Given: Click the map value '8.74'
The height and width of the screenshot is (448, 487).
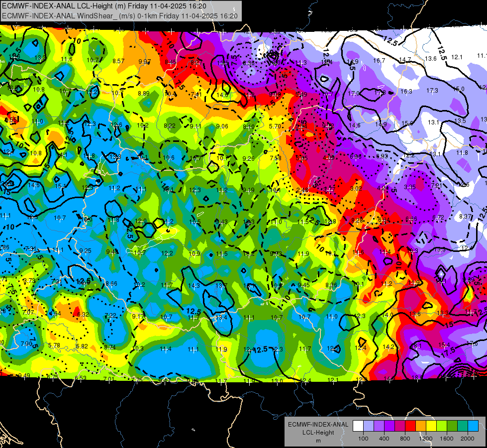Looking at the screenshot, I should (110, 347).
